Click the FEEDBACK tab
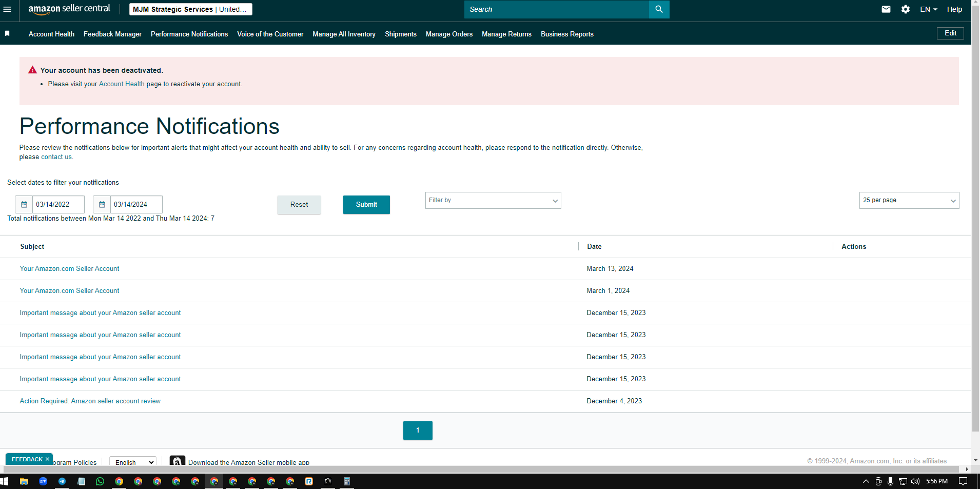Screen dimensions: 980x489 (27, 459)
